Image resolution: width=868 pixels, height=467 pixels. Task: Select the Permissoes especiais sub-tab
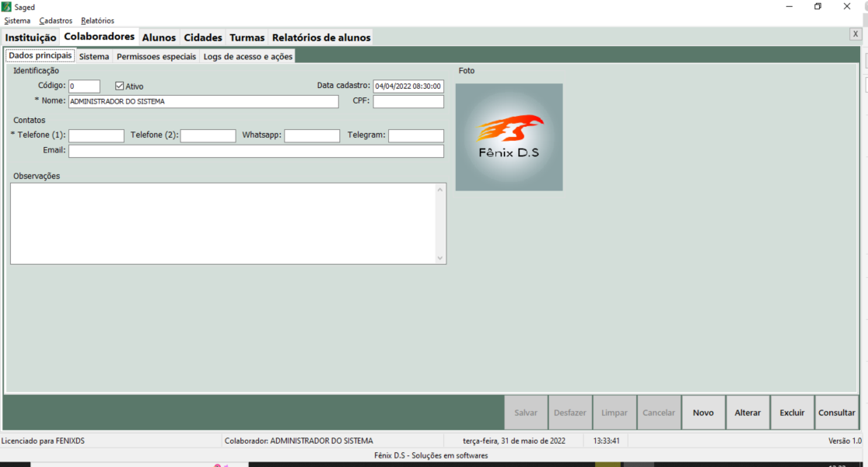click(x=156, y=57)
